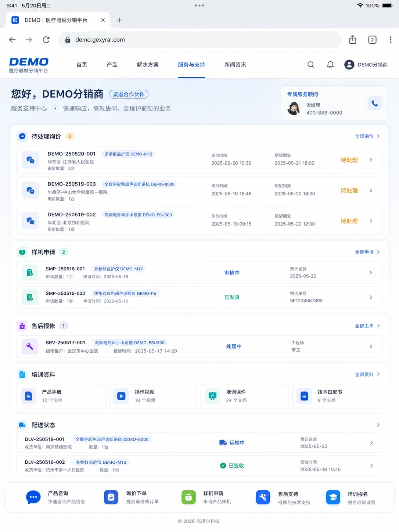Open the 操作视频 play icon
399x532 pixels.
point(121,396)
